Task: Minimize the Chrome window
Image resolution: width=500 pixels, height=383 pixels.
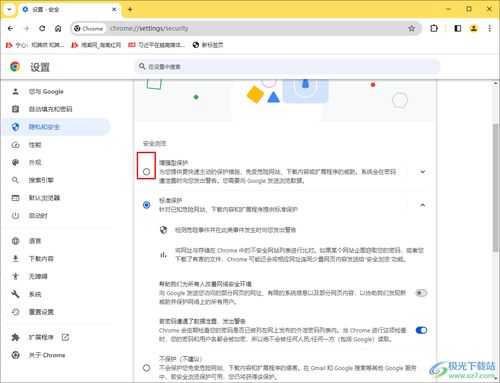Action: [x=449, y=9]
